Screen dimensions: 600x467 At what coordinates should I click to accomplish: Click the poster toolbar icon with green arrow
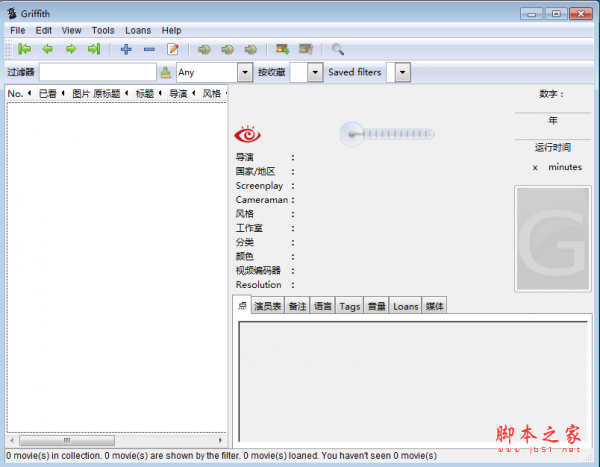click(x=283, y=49)
